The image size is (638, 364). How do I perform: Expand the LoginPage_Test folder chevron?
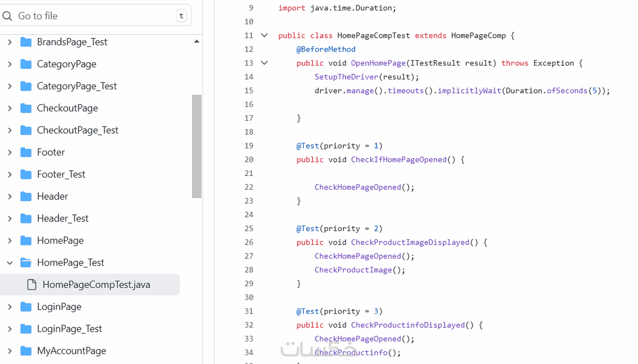[x=10, y=329]
